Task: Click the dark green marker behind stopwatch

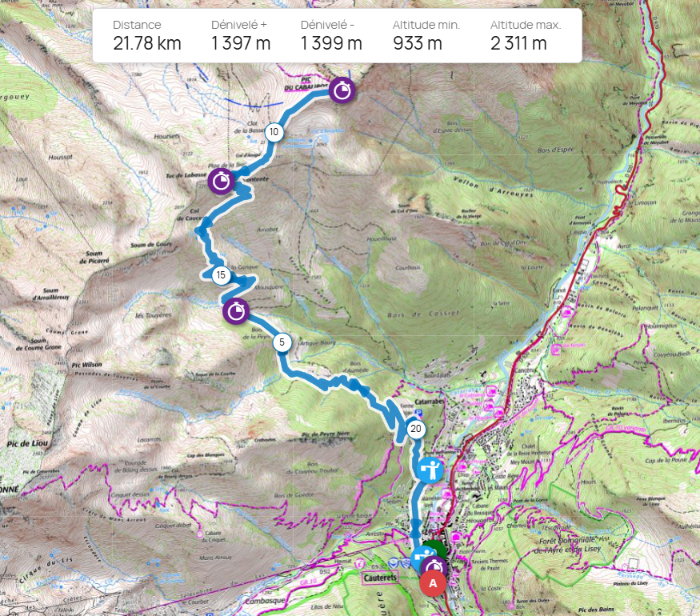Action: click(x=435, y=548)
